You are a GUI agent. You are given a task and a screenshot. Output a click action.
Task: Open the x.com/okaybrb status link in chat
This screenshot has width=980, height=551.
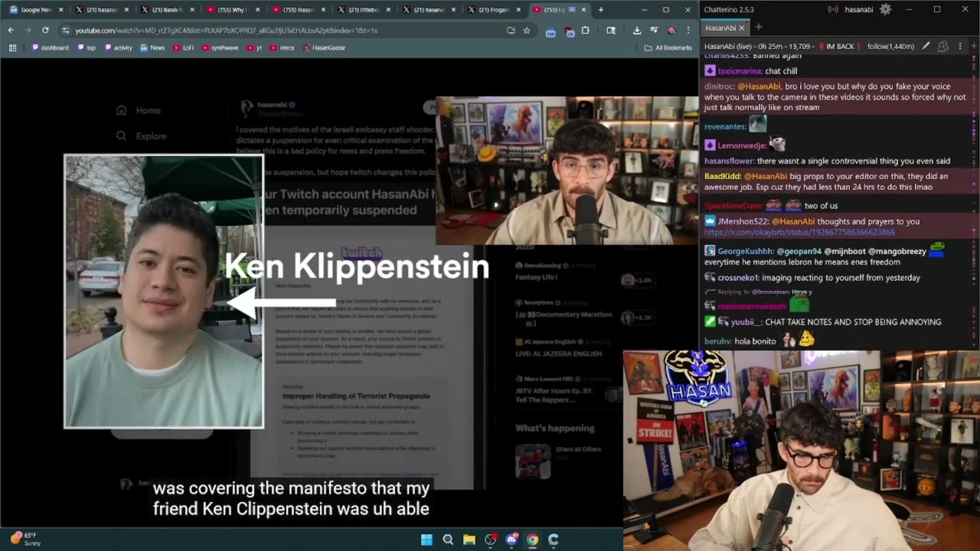pos(799,232)
